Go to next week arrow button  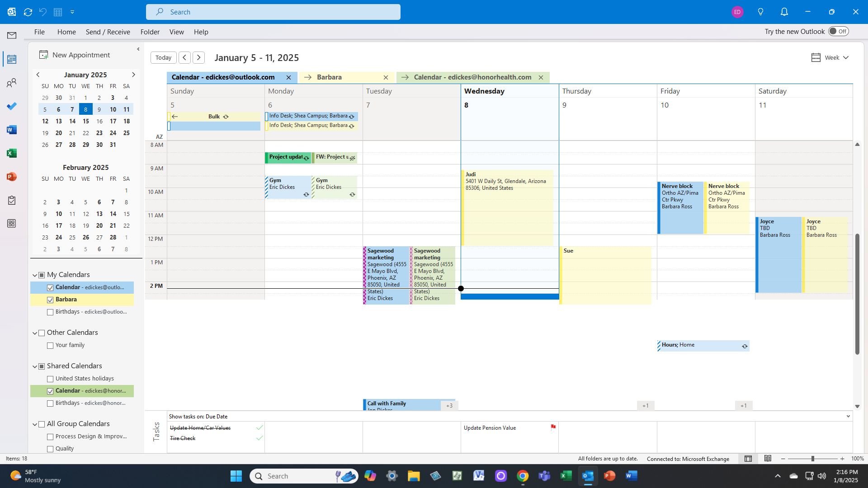point(199,57)
